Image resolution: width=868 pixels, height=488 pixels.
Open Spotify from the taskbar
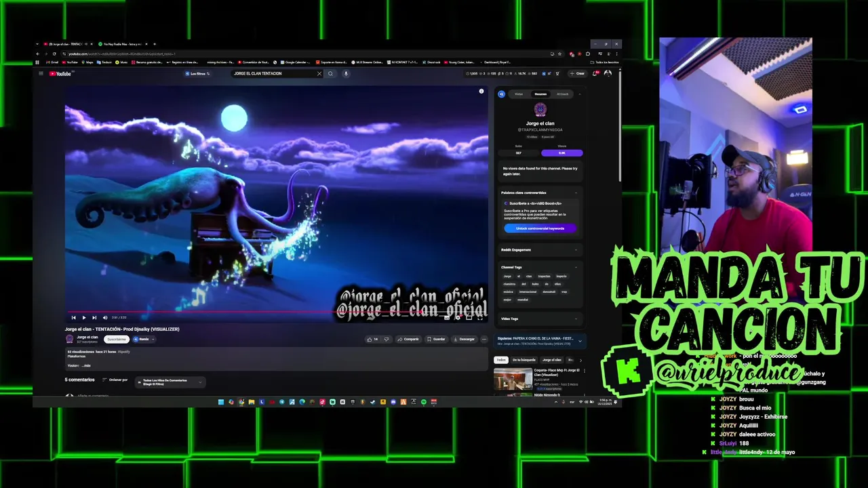[424, 402]
